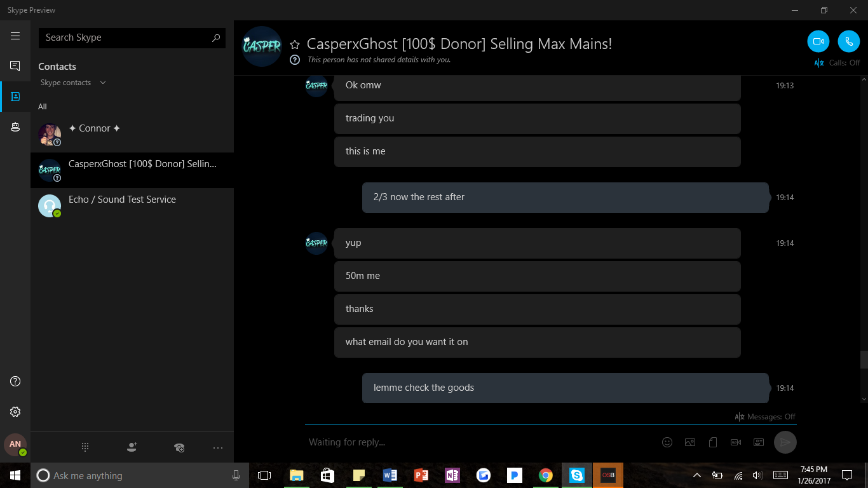The width and height of the screenshot is (868, 488).
Task: Click the contact details question-mark icon
Action: 295,60
